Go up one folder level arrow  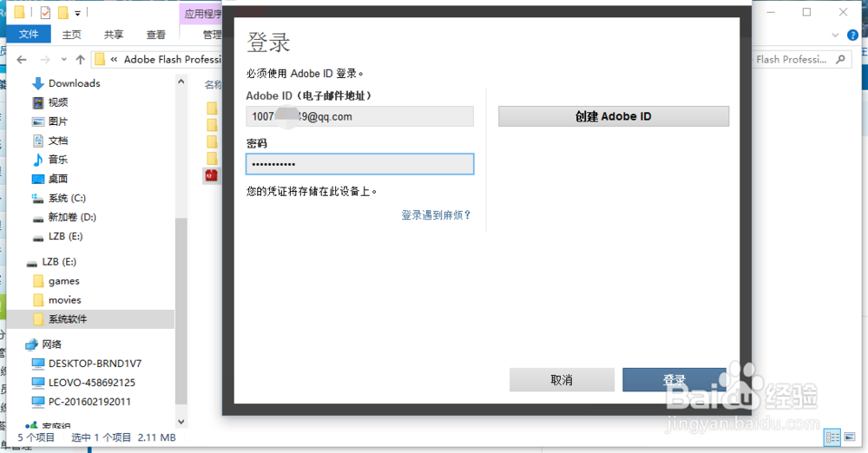80,60
